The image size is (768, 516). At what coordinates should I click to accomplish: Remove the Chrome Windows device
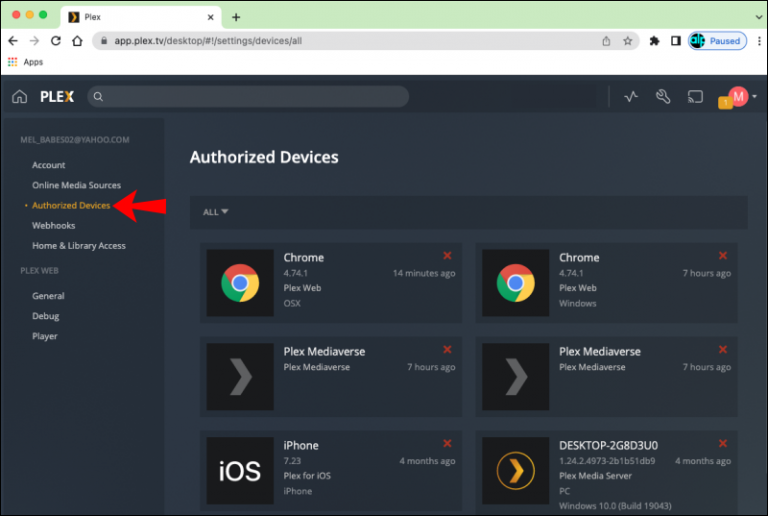(x=723, y=256)
